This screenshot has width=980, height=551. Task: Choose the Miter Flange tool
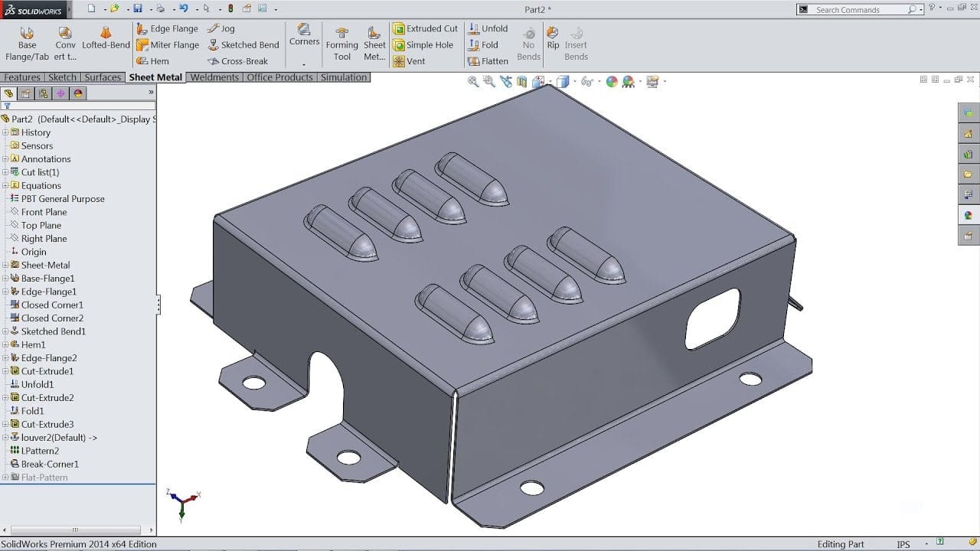pos(167,45)
